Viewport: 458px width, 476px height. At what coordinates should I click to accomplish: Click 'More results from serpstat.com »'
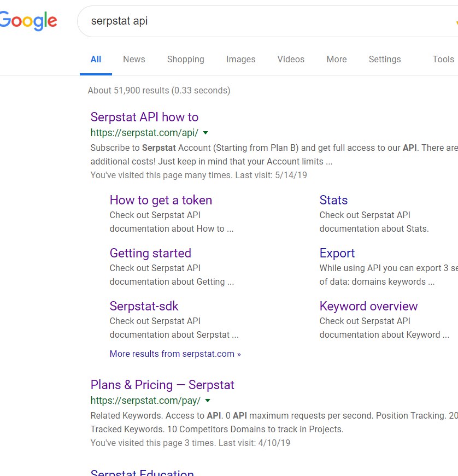click(175, 354)
